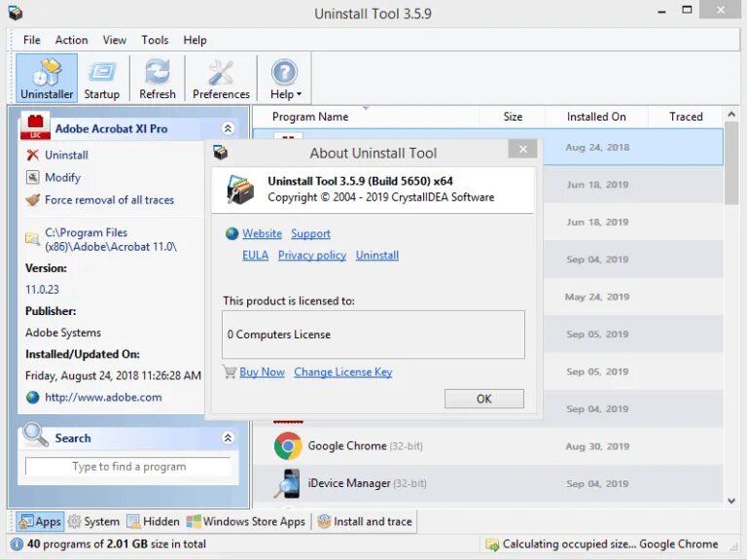The width and height of the screenshot is (747, 560).
Task: Click the globe icon beside adobe.com link
Action: tap(33, 397)
